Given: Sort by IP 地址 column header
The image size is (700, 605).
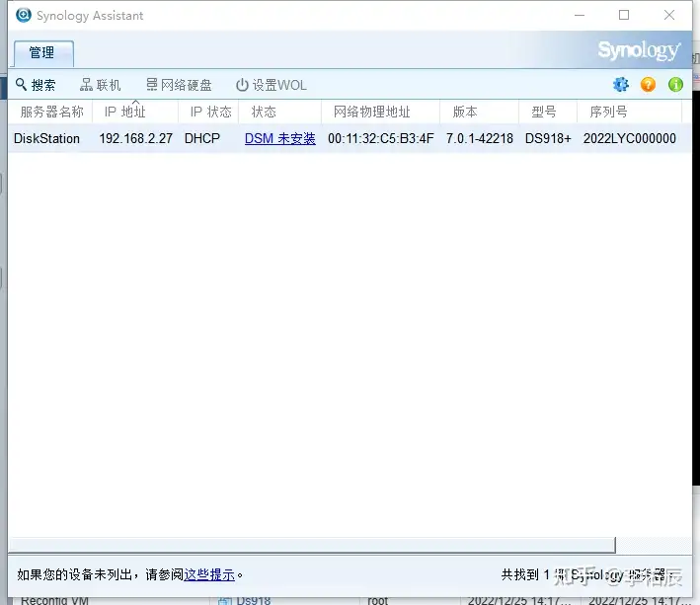Looking at the screenshot, I should (135, 112).
